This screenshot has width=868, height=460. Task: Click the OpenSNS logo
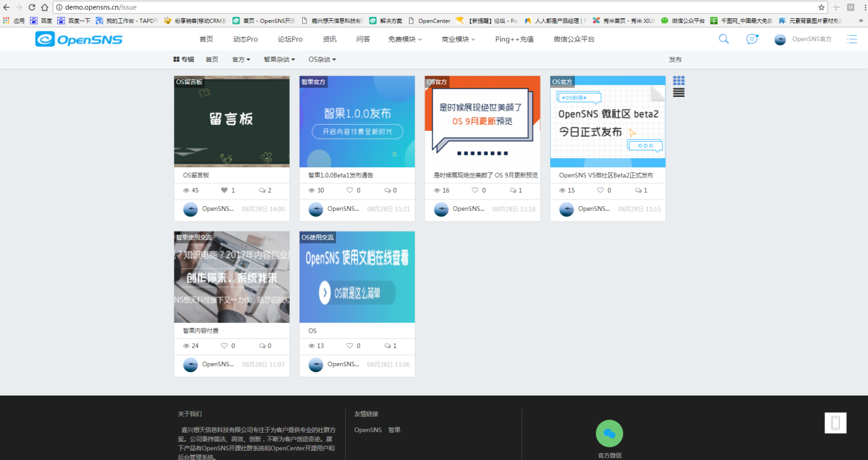[79, 40]
